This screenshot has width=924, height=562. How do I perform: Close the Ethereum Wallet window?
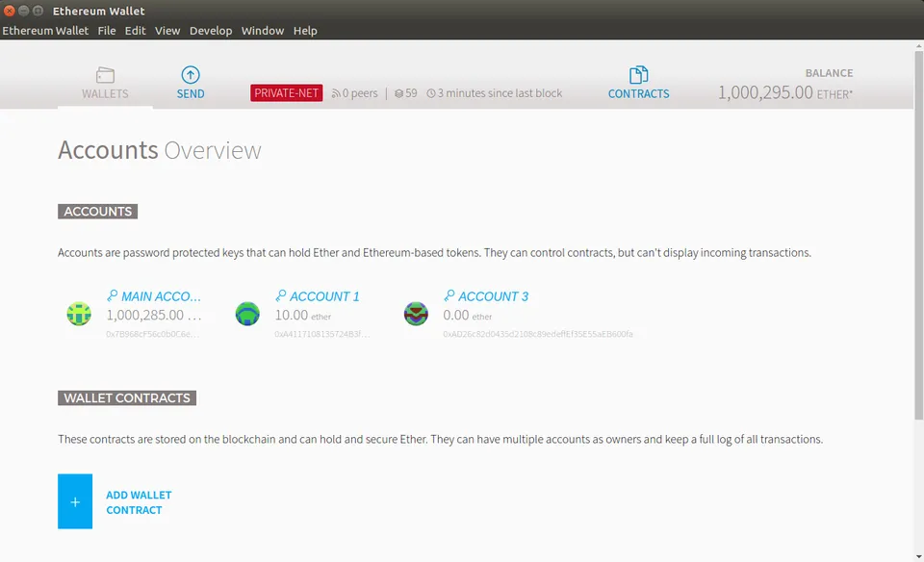(x=10, y=11)
